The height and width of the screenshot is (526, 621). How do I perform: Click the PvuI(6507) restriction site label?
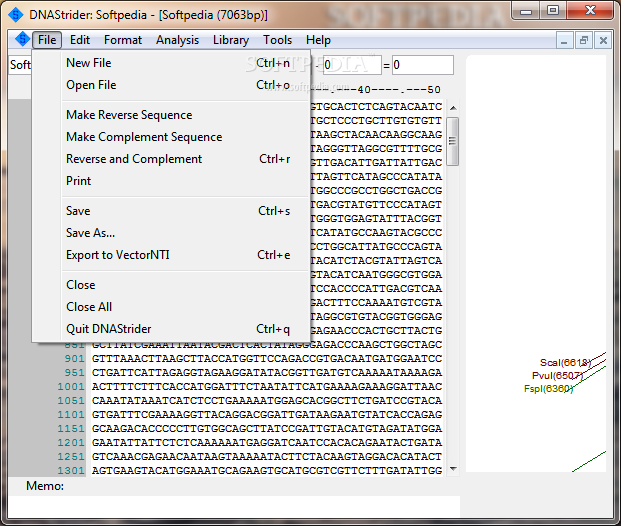click(557, 375)
